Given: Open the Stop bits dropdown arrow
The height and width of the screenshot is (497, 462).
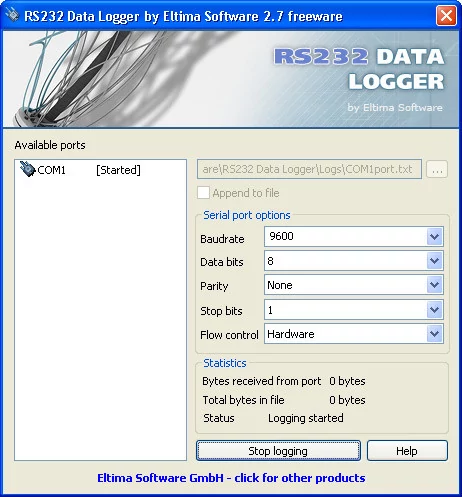Looking at the screenshot, I should 434,310.
